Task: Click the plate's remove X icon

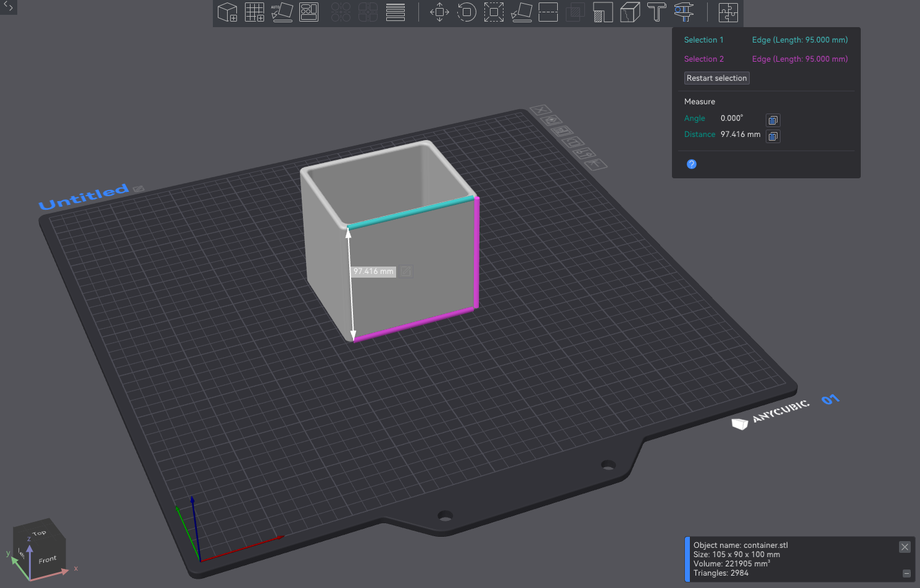Action: [x=541, y=110]
